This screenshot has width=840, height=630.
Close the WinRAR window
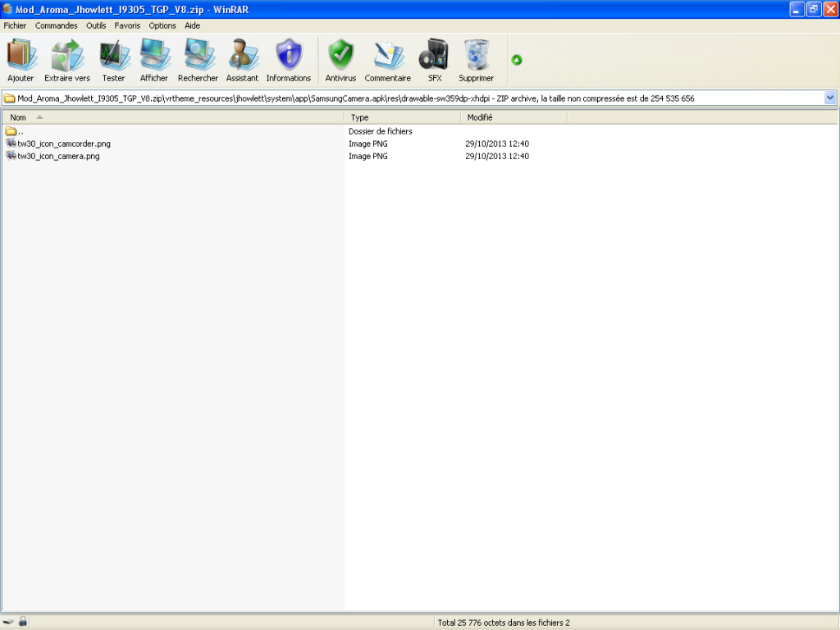click(x=831, y=9)
